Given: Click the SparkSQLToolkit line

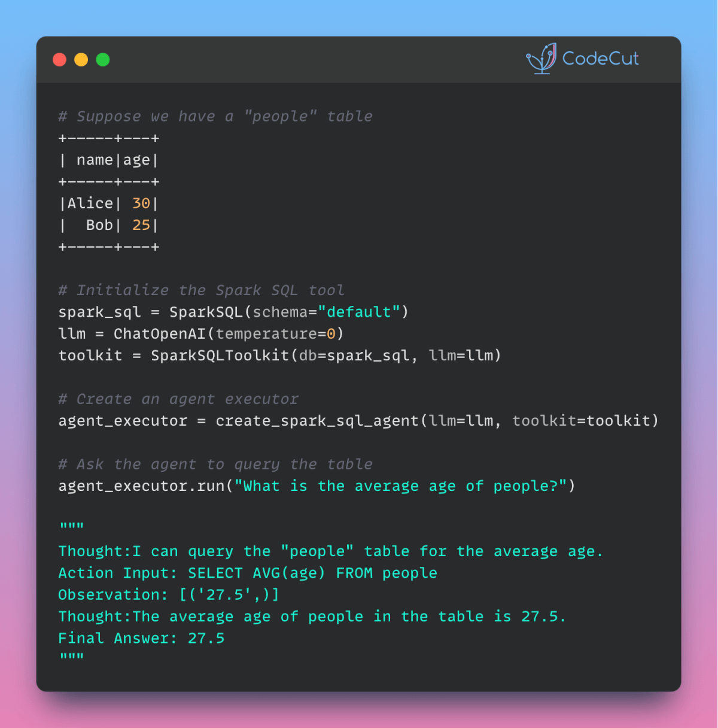Looking at the screenshot, I should (x=279, y=356).
